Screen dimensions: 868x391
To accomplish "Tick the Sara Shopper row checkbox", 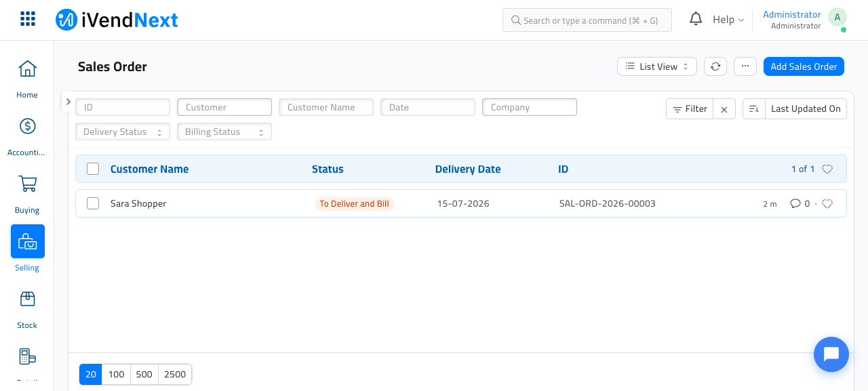I will (x=93, y=203).
